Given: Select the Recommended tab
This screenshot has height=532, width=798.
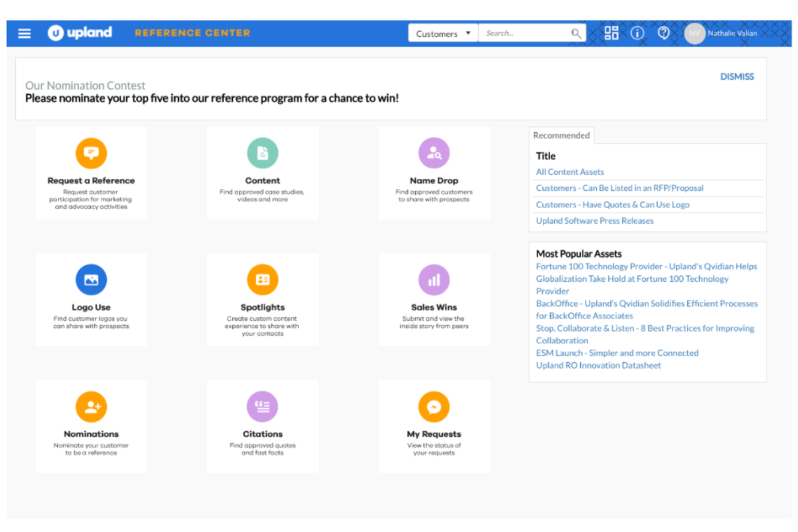Looking at the screenshot, I should [x=561, y=135].
